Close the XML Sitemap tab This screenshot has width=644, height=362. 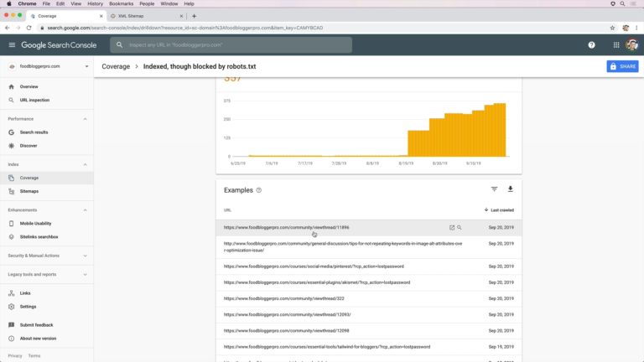[181, 16]
